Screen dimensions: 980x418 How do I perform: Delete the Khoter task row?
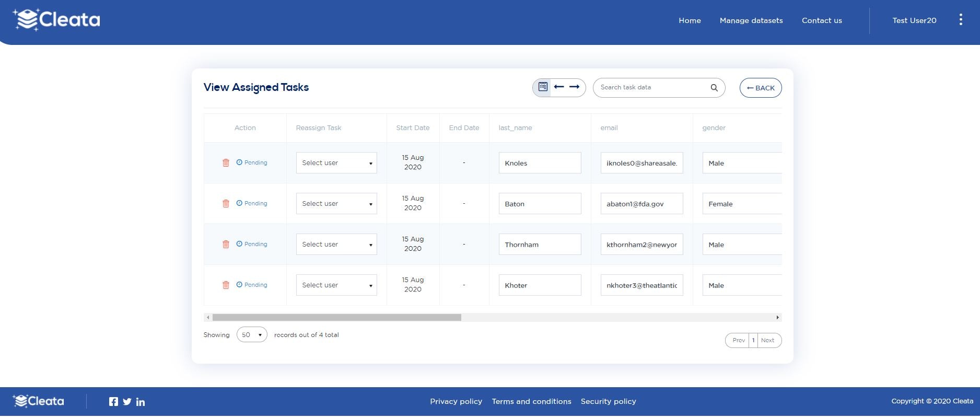click(x=226, y=285)
